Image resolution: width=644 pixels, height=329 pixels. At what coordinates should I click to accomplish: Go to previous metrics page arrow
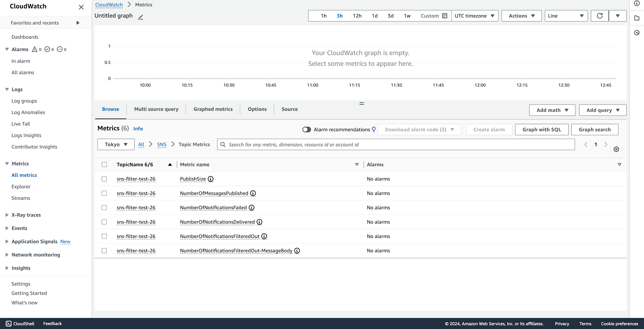click(x=586, y=144)
